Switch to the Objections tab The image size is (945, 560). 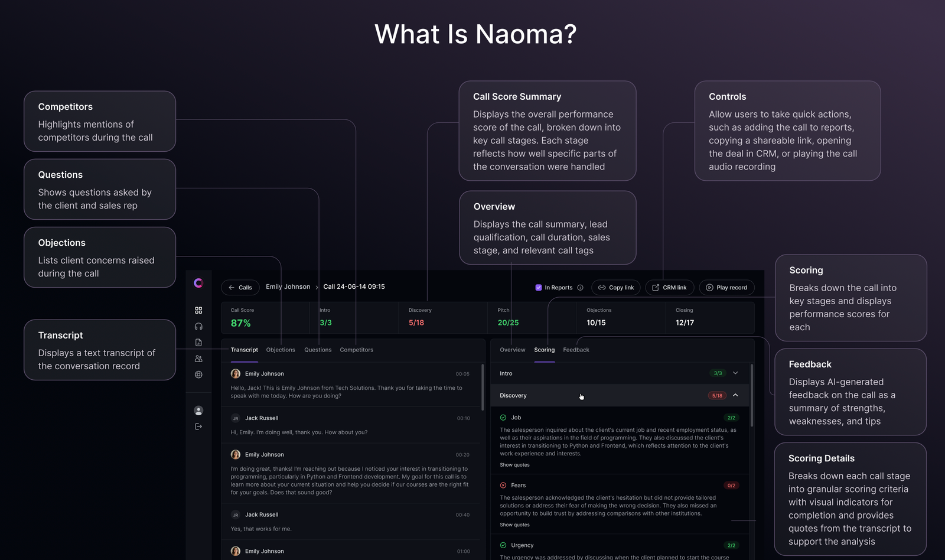pyautogui.click(x=281, y=350)
